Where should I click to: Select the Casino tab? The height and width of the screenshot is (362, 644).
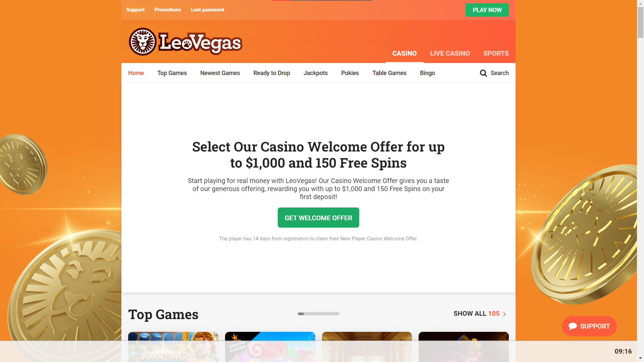[405, 53]
